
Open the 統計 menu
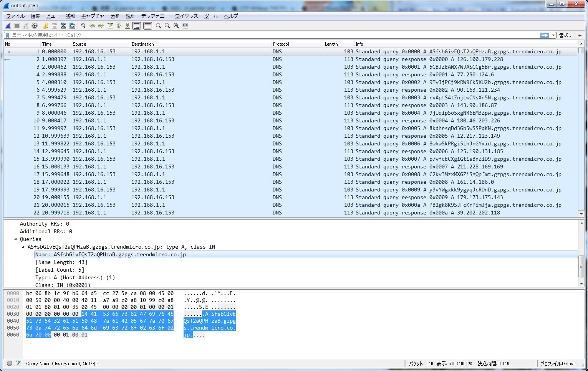tap(131, 16)
